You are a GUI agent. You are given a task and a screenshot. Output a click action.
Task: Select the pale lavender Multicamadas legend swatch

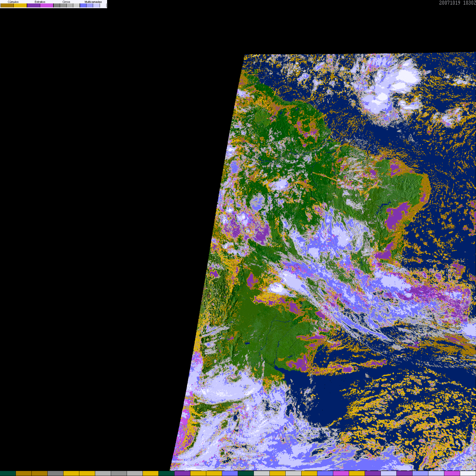(x=96, y=5)
